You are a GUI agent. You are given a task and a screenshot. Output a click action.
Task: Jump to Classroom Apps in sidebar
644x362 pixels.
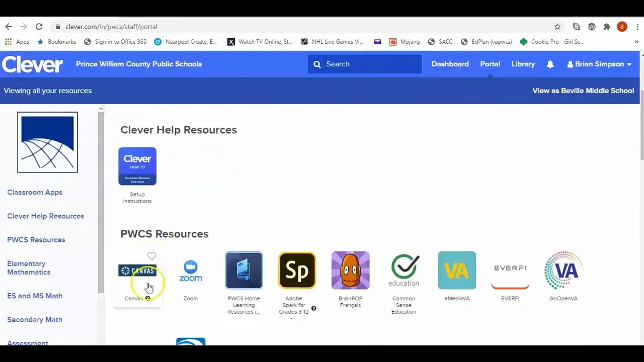click(35, 193)
